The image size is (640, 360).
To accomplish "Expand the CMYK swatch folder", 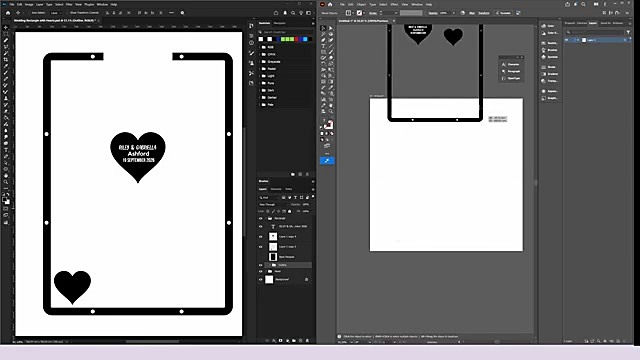I will point(260,54).
